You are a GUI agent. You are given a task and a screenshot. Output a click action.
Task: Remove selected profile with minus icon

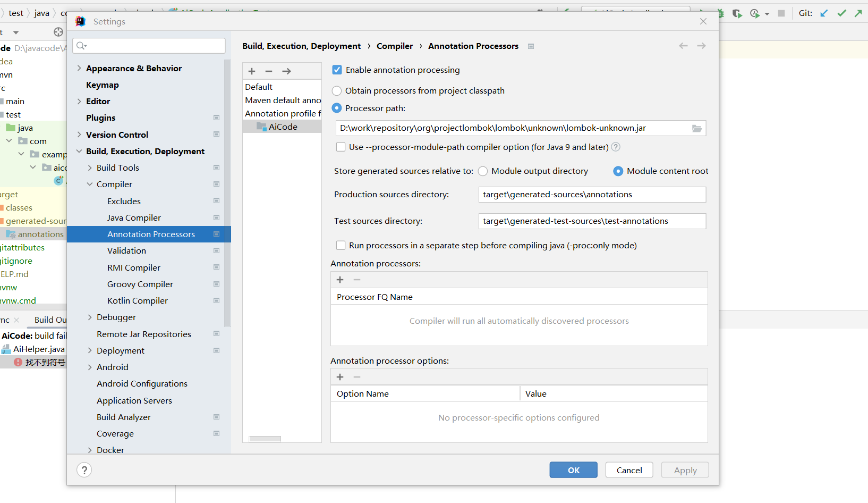pos(269,71)
